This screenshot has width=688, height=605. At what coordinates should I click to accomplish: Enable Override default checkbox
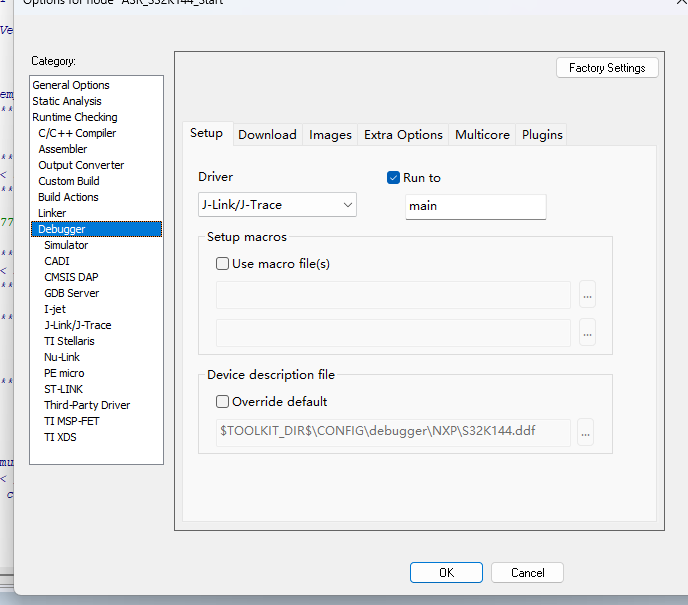[222, 401]
